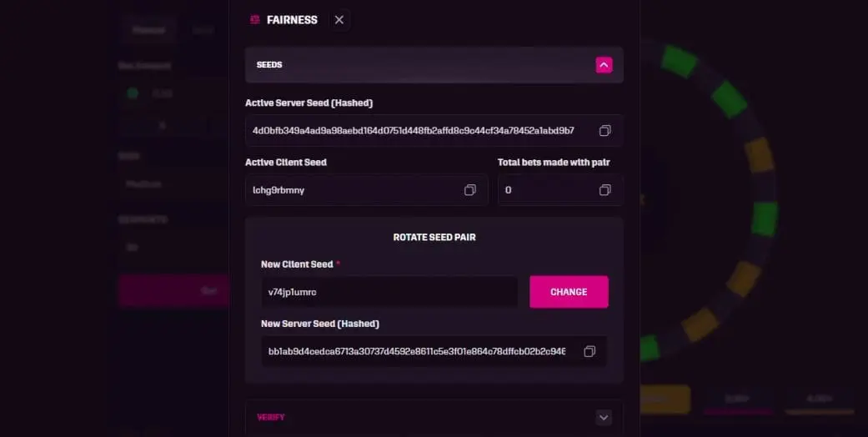Viewport: 868px width, 437px height.
Task: Click the total bets made field
Action: click(x=560, y=190)
